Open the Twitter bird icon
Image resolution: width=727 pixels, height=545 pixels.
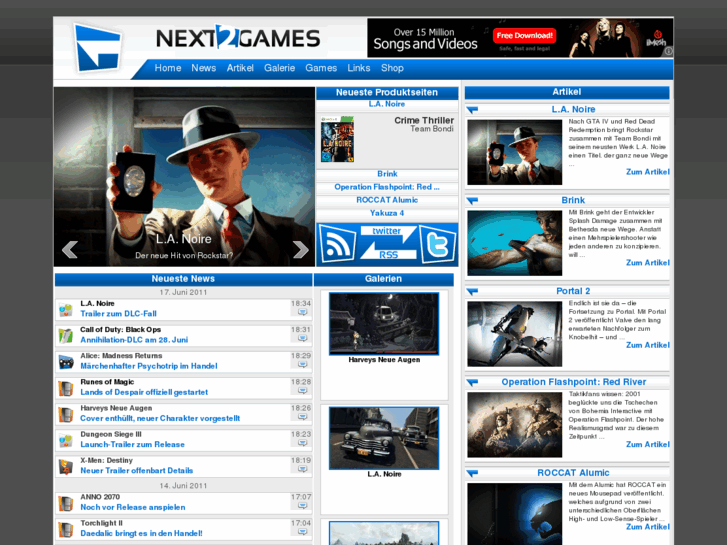438,244
